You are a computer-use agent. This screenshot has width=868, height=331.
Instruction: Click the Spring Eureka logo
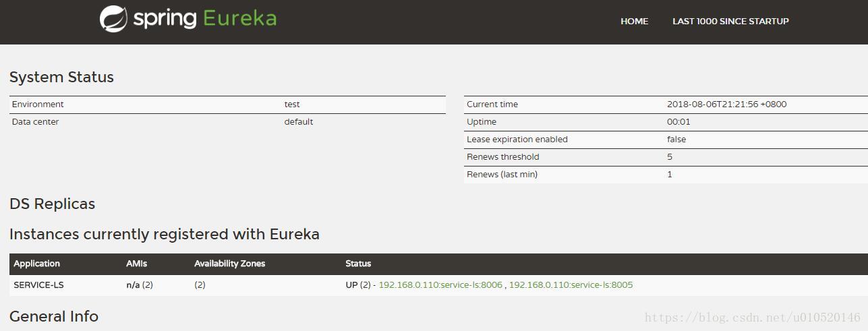point(188,19)
